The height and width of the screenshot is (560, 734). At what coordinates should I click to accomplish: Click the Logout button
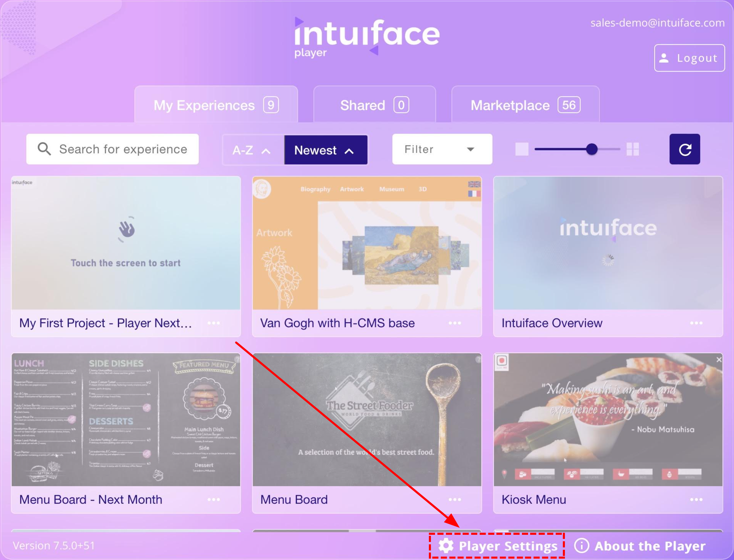689,58
